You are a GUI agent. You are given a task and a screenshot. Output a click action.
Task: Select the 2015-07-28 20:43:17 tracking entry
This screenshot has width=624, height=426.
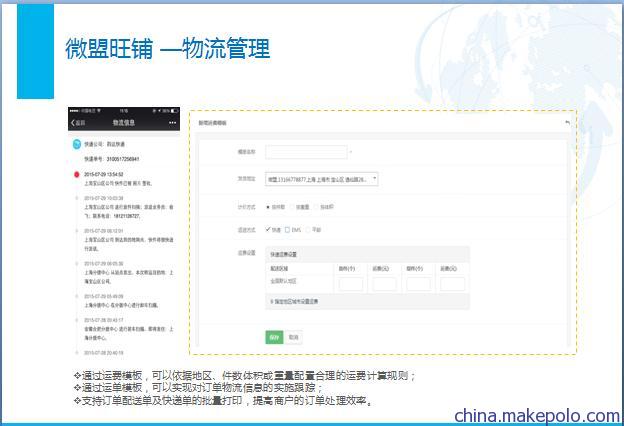(129, 329)
